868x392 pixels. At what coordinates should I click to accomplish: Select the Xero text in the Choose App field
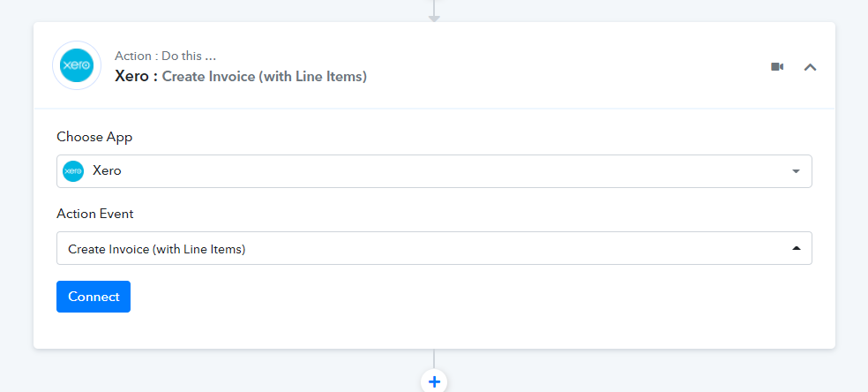107,171
